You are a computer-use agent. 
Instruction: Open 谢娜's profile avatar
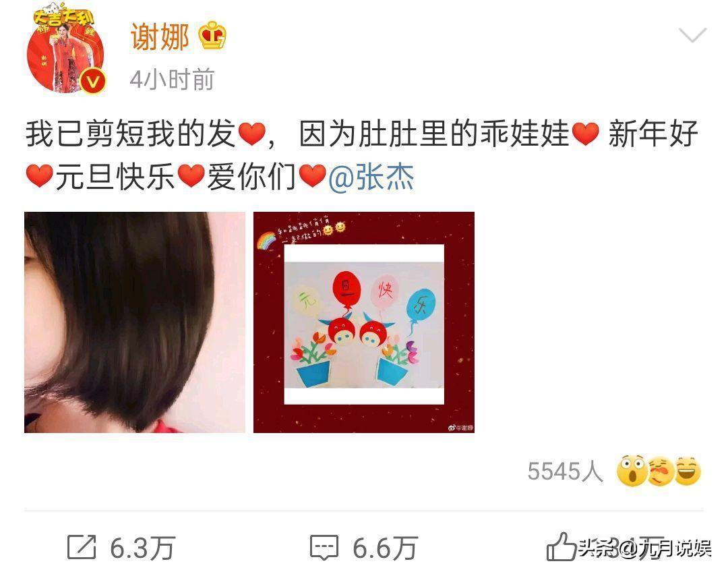(65, 49)
